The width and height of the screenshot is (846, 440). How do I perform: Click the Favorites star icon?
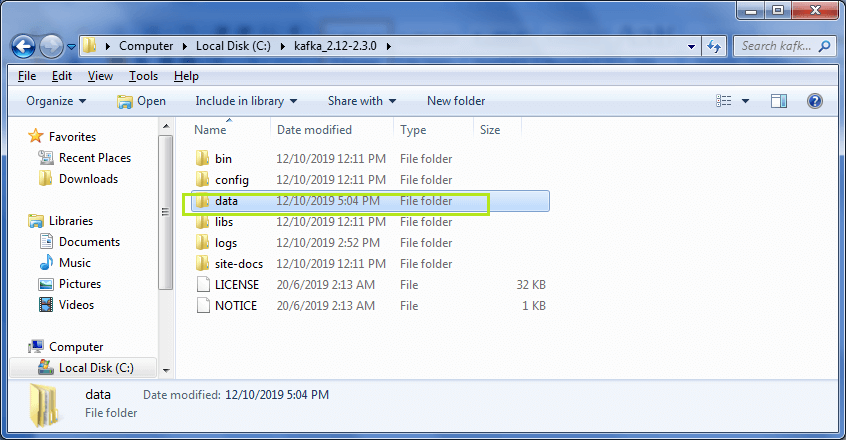(x=36, y=136)
